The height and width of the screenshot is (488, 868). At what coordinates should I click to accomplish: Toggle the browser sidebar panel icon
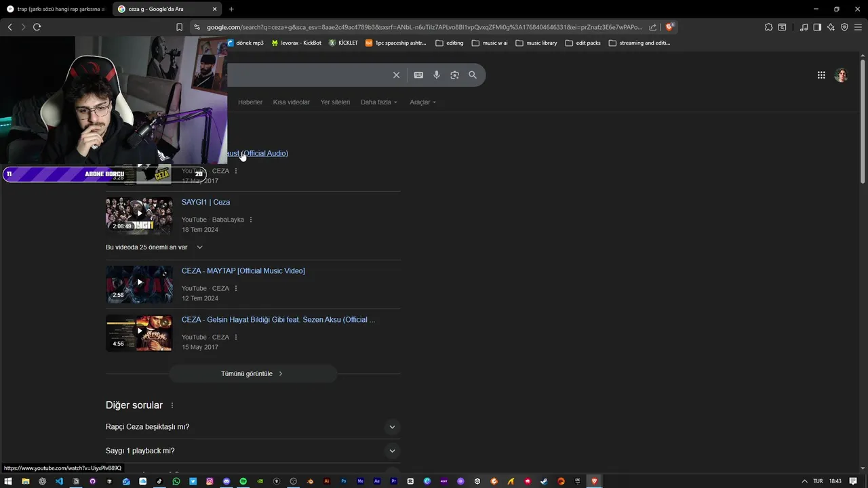click(817, 27)
